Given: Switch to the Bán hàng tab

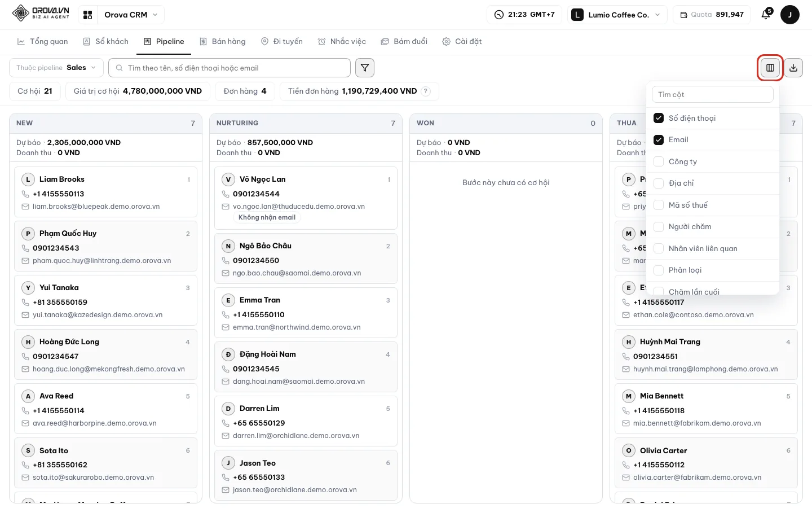Looking at the screenshot, I should [x=223, y=42].
